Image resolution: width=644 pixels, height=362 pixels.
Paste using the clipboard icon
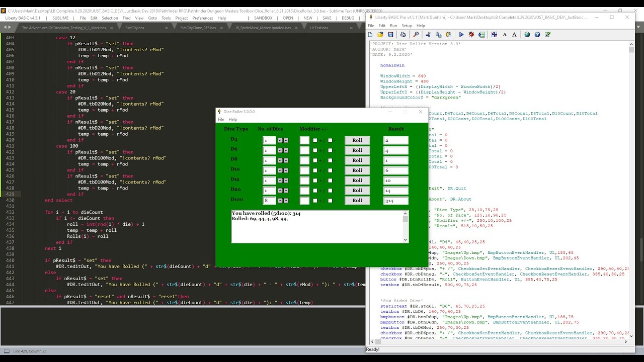(x=448, y=35)
